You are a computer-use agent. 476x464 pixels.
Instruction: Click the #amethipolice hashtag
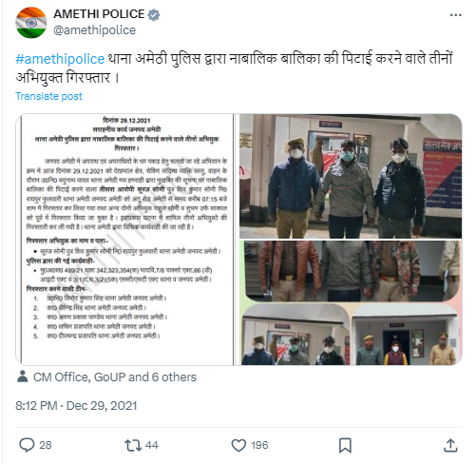pos(60,59)
